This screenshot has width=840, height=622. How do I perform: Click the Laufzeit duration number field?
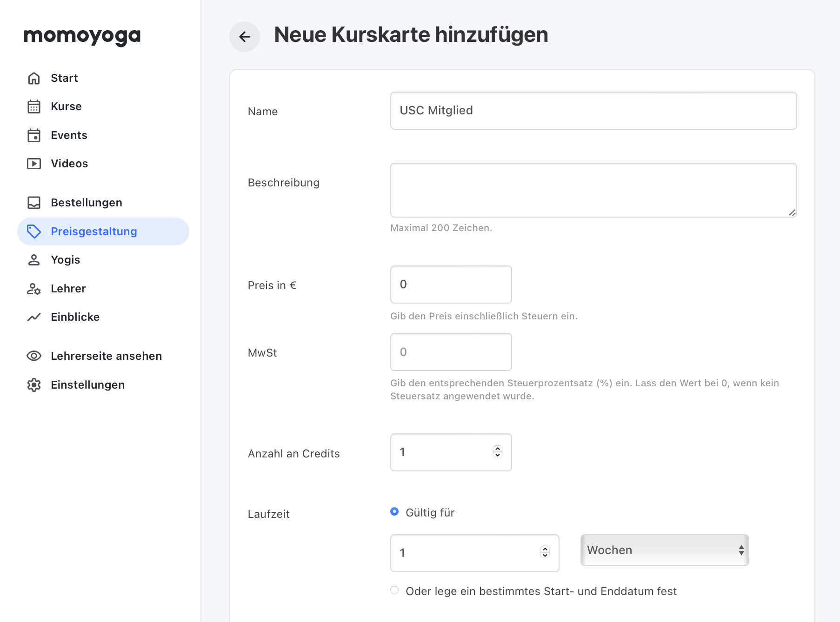(475, 553)
